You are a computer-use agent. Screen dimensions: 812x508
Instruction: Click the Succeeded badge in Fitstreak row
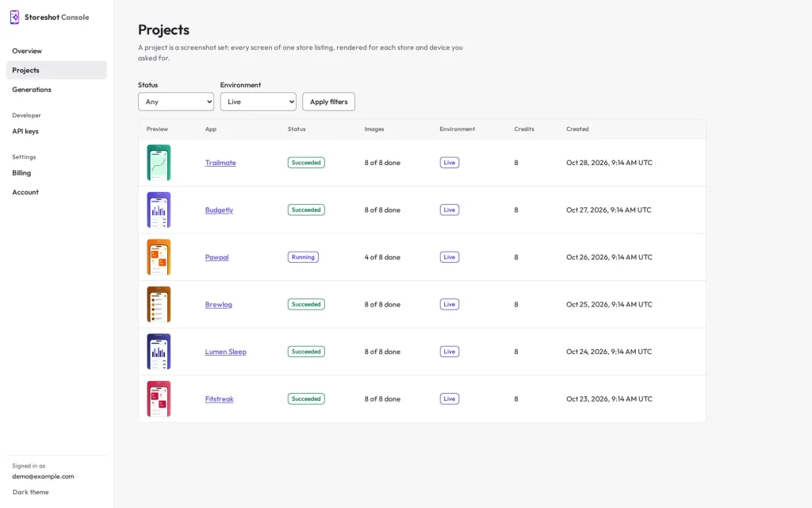coord(306,398)
